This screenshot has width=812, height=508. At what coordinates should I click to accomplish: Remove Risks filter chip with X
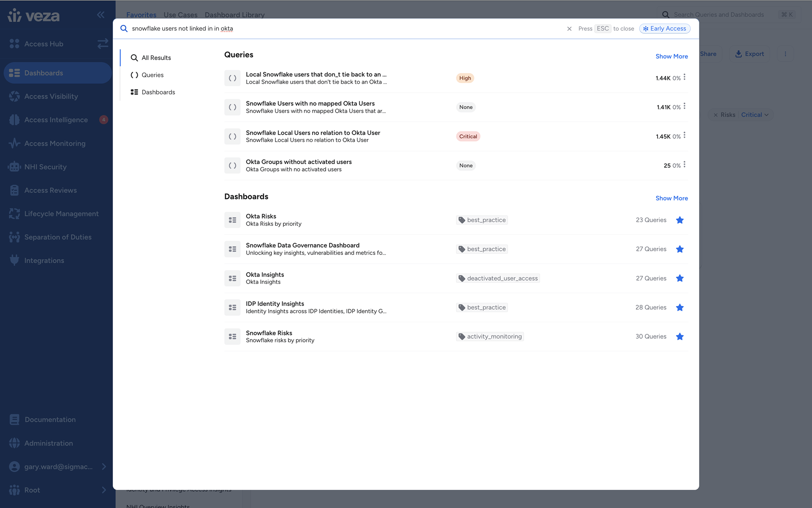(x=716, y=115)
